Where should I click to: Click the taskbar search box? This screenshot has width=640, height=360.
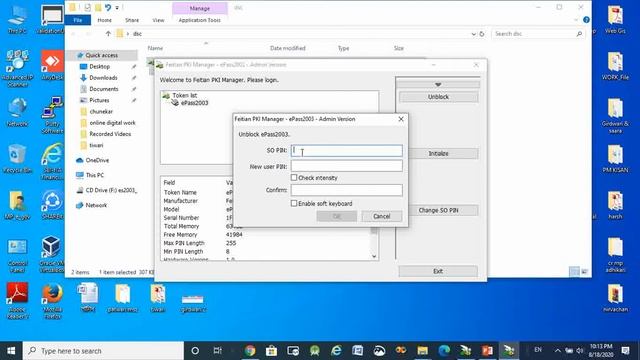(x=103, y=351)
